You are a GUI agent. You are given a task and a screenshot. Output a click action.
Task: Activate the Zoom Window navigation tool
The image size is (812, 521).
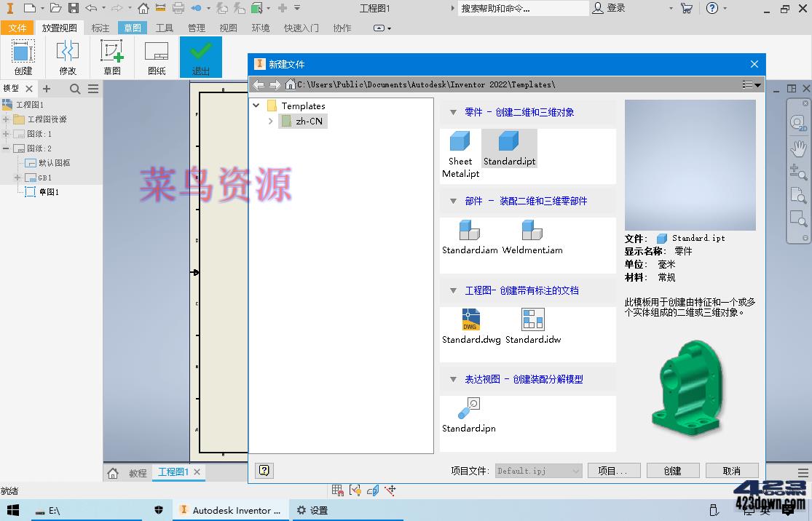tap(799, 218)
